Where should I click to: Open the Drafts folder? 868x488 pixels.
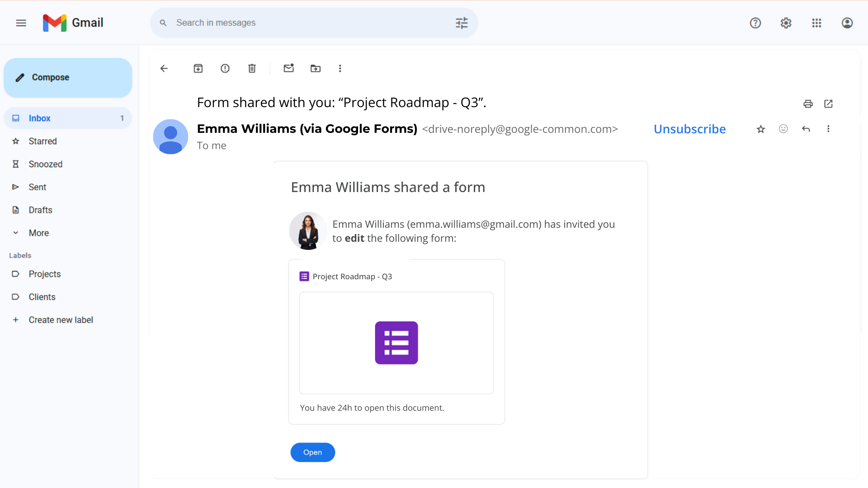click(40, 210)
